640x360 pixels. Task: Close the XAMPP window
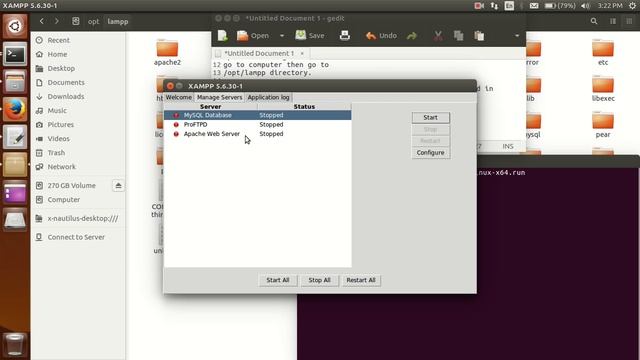[170, 86]
